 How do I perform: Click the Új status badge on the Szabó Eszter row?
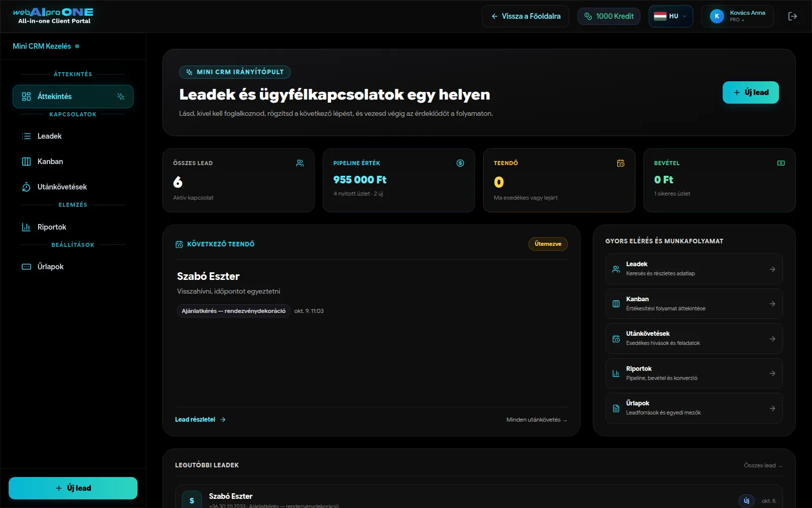[x=747, y=500]
